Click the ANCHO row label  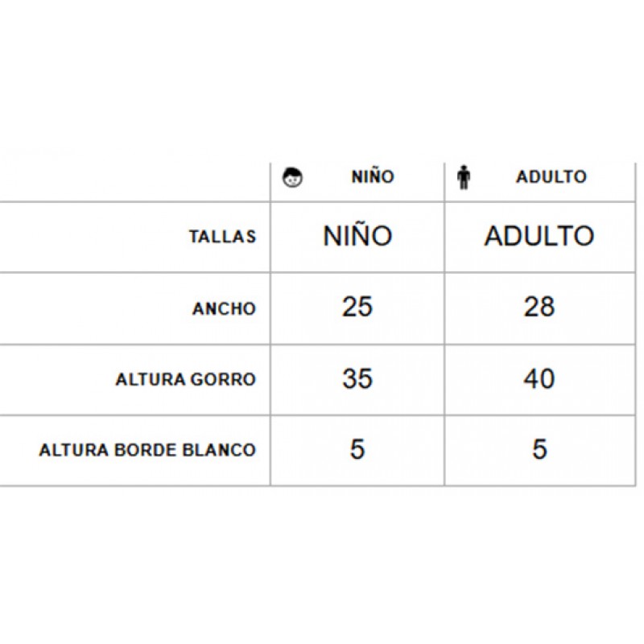click(224, 308)
